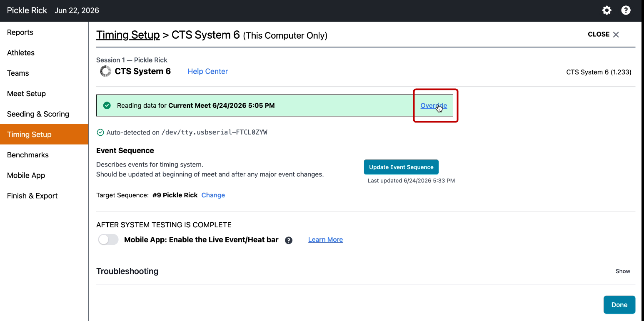Click the Jun 22, 2026 date in header

77,10
